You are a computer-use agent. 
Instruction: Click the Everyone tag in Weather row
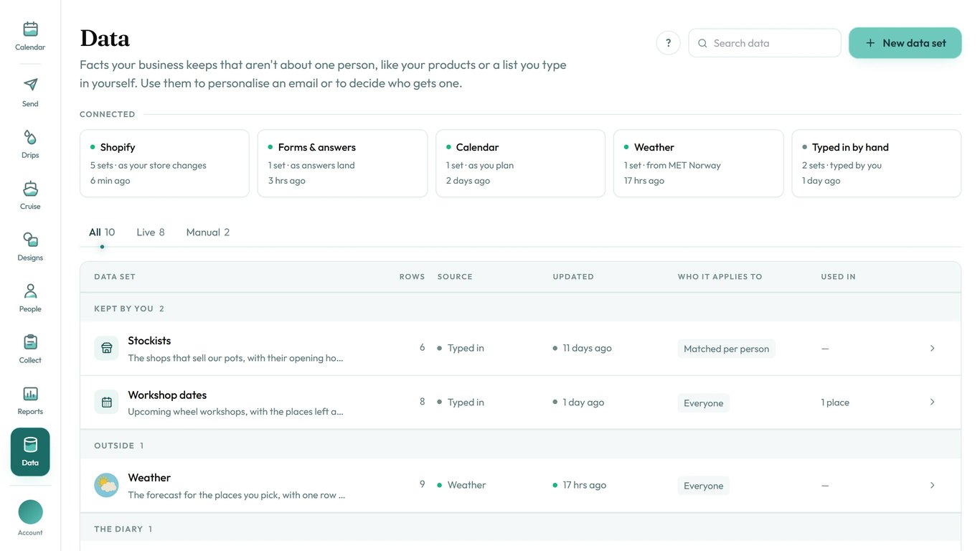pyautogui.click(x=703, y=486)
